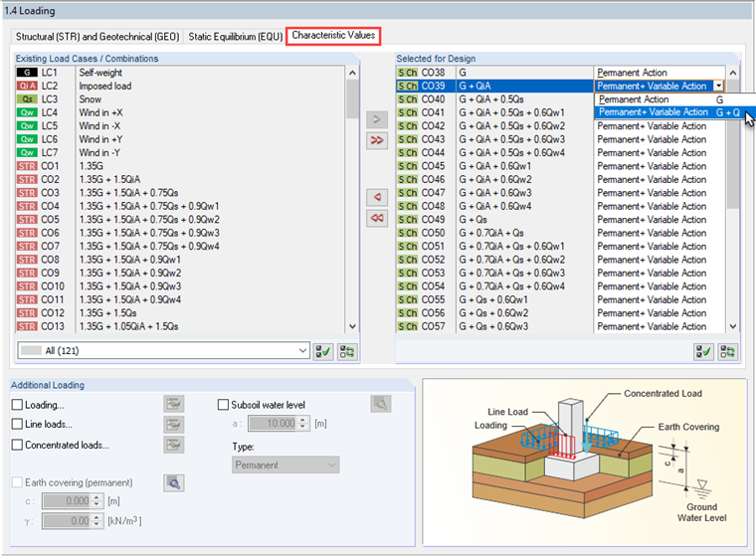Toggle the Subsoil water level checkbox
The image size is (756, 557).
[223, 405]
